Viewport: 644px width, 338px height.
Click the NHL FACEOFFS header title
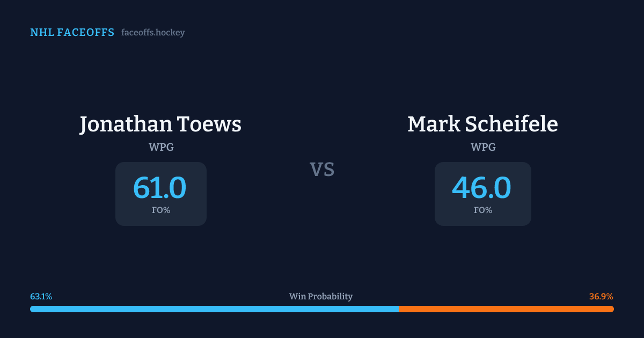pyautogui.click(x=72, y=33)
